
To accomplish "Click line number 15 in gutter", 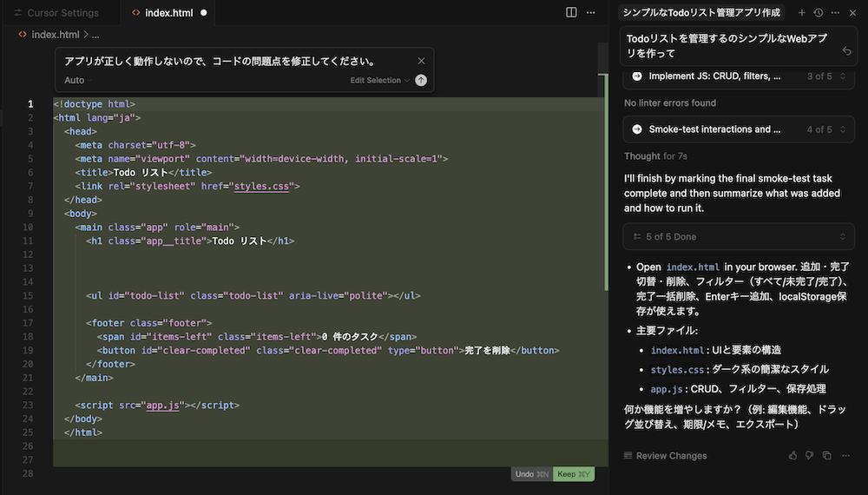I will pyautogui.click(x=28, y=295).
